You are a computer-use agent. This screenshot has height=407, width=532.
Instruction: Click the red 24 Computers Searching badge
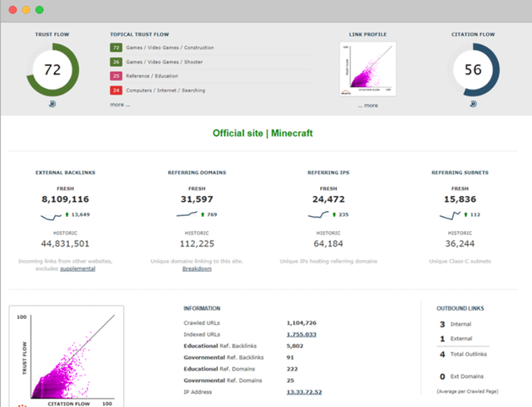(x=116, y=91)
